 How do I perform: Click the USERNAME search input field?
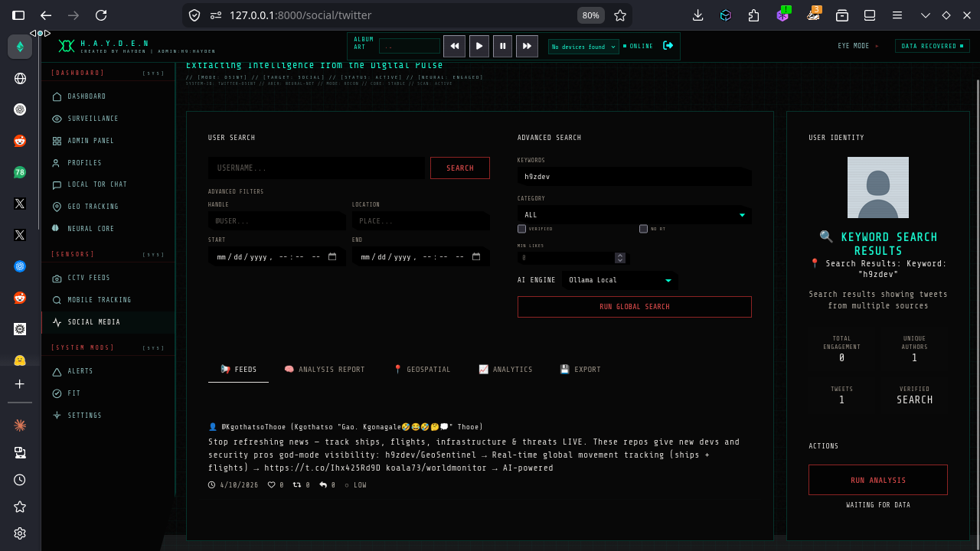coord(316,168)
